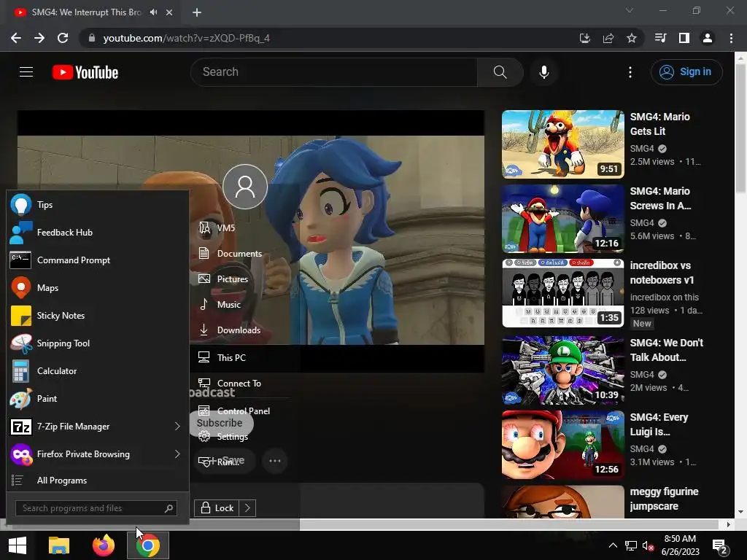Expand Firefox Private Browsing submenu arrow
The image size is (747, 560).
coord(177,454)
